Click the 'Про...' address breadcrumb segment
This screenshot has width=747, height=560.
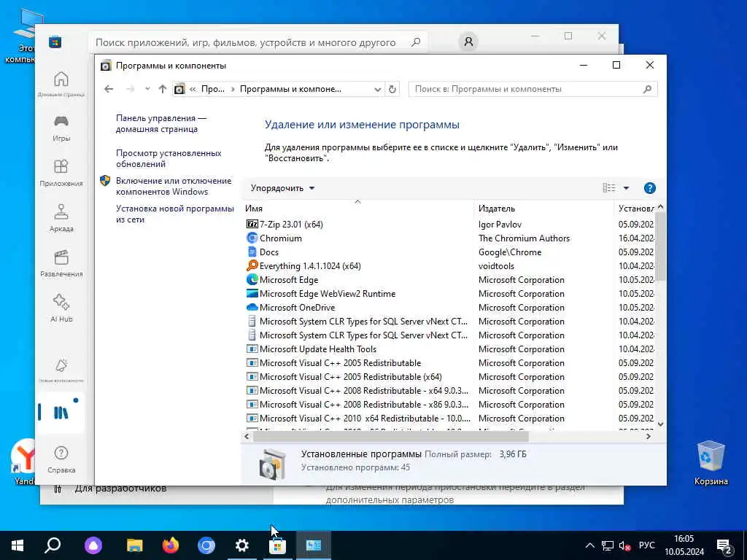tap(213, 89)
